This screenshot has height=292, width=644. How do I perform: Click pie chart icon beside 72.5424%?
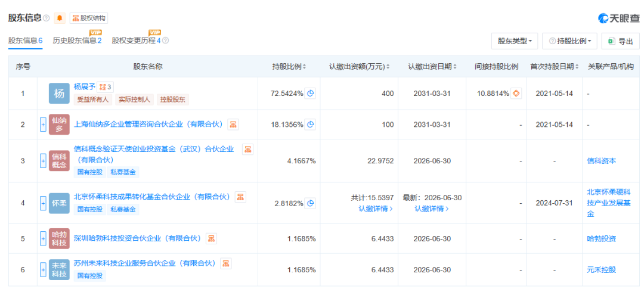pos(311,93)
